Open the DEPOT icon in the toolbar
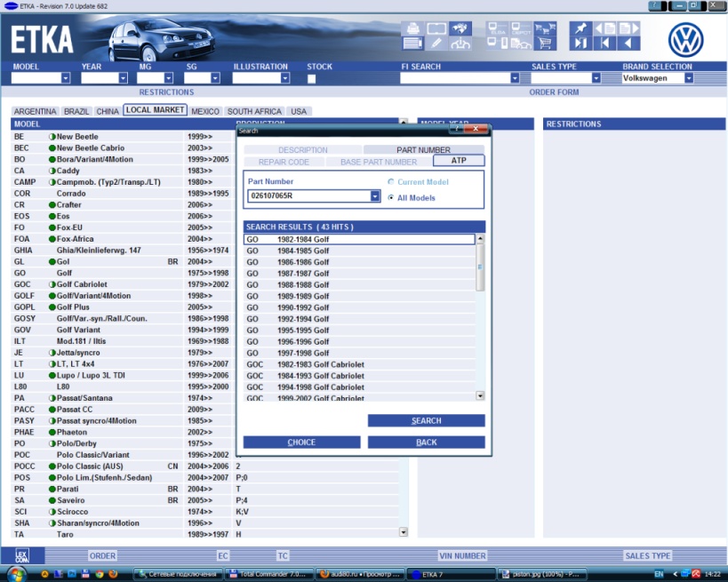 pyautogui.click(x=521, y=28)
